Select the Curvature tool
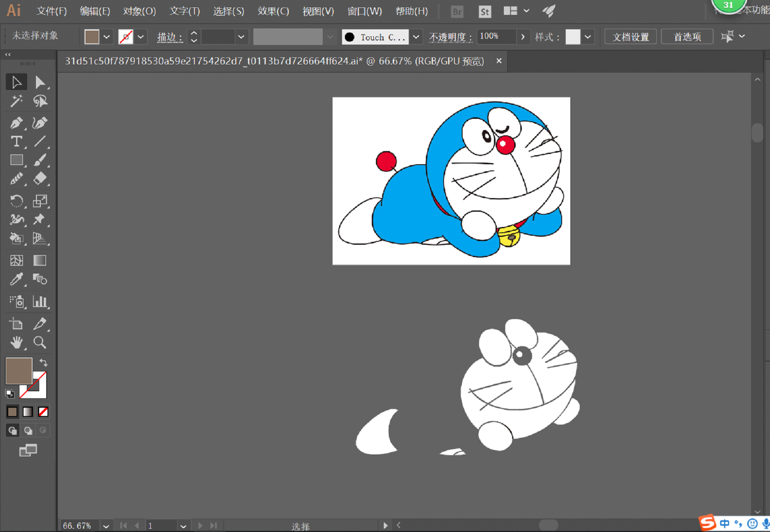This screenshot has height=532, width=770. [x=40, y=123]
